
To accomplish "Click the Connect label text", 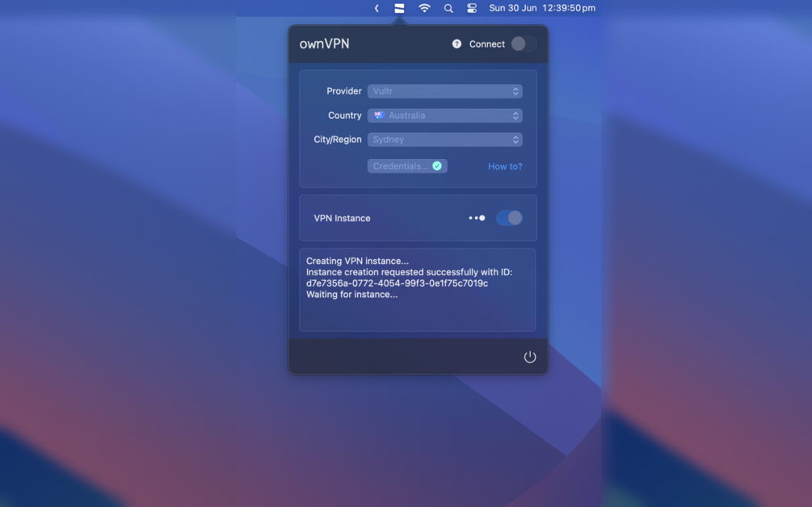I will pos(486,44).
